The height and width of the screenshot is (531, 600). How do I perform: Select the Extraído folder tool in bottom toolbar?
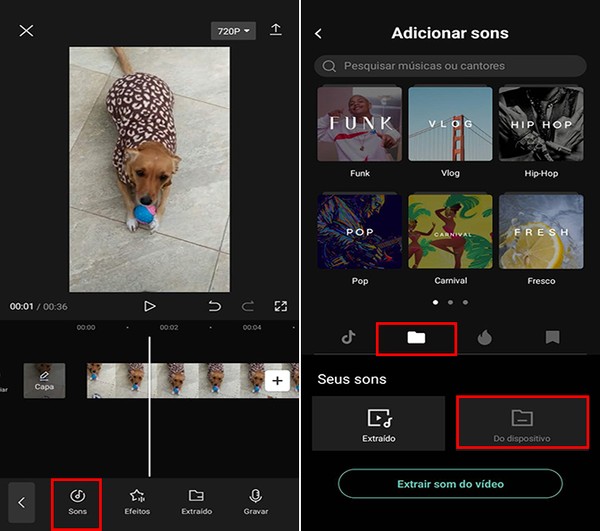[196, 502]
